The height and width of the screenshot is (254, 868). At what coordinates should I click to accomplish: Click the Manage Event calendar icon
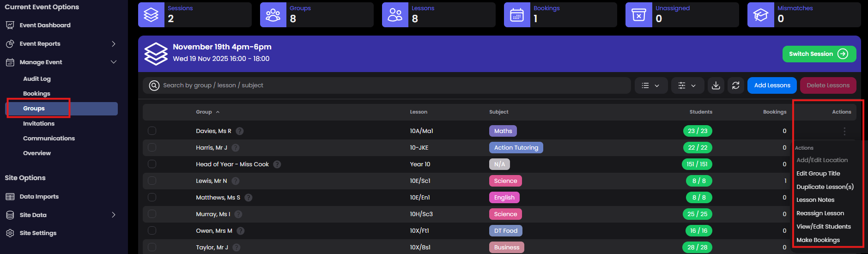(x=10, y=62)
